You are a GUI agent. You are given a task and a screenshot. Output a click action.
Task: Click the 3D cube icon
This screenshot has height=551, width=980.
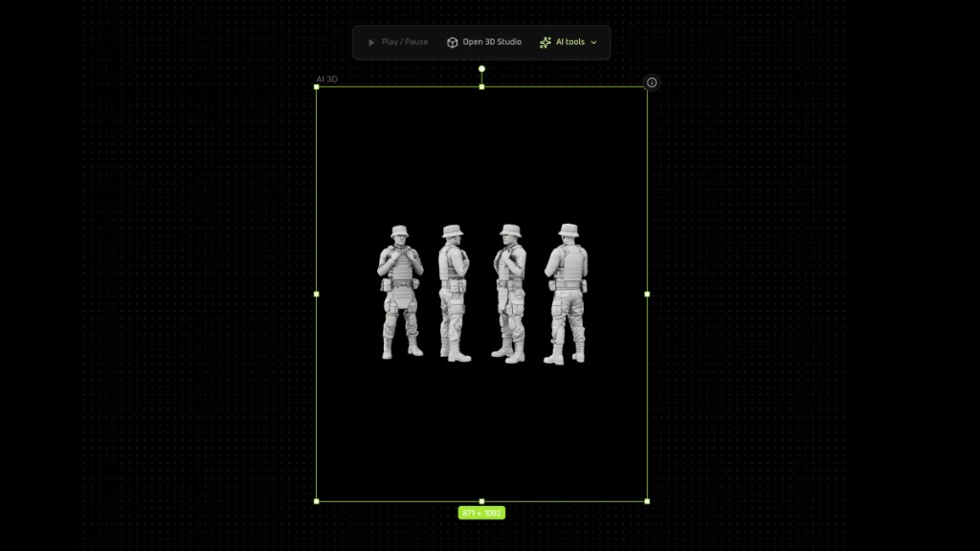click(452, 42)
